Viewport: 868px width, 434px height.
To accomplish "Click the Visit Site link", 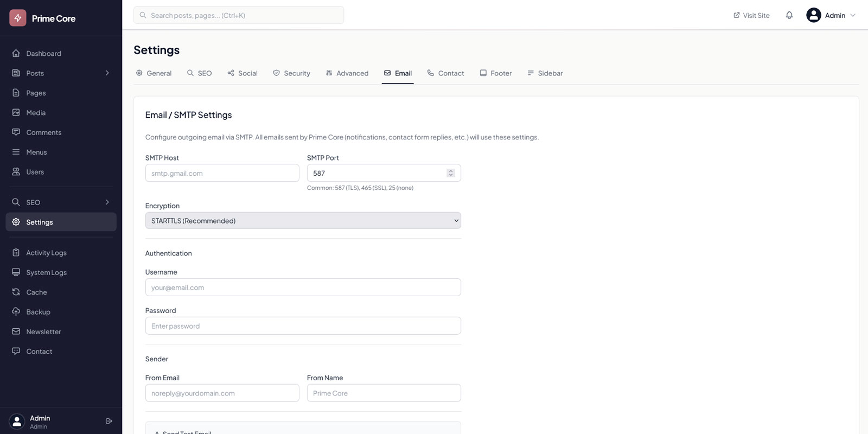I will tap(751, 15).
